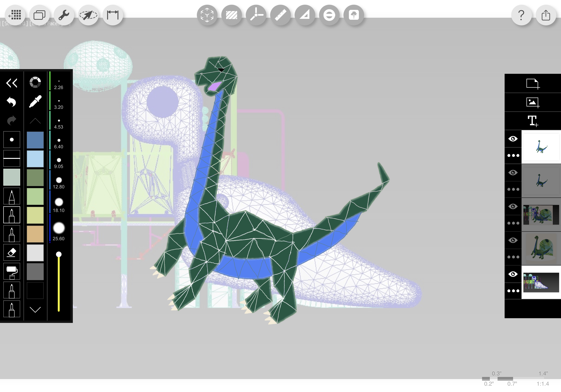This screenshot has width=561, height=392.
Task: Open the wrench settings tool
Action: [64, 15]
